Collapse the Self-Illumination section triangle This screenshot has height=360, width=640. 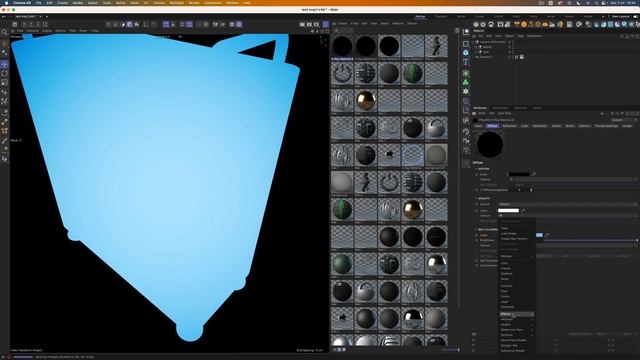476,229
